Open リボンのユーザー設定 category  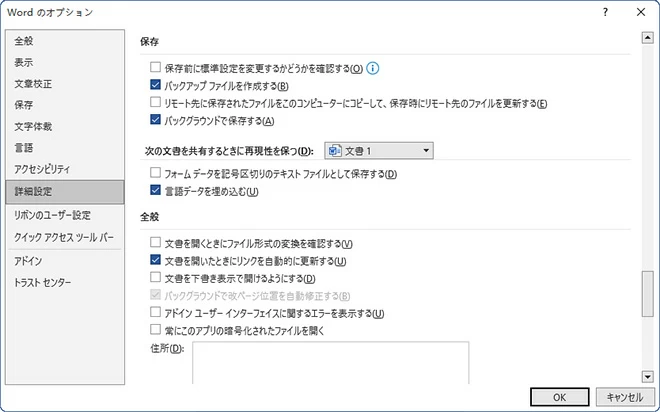(x=52, y=214)
